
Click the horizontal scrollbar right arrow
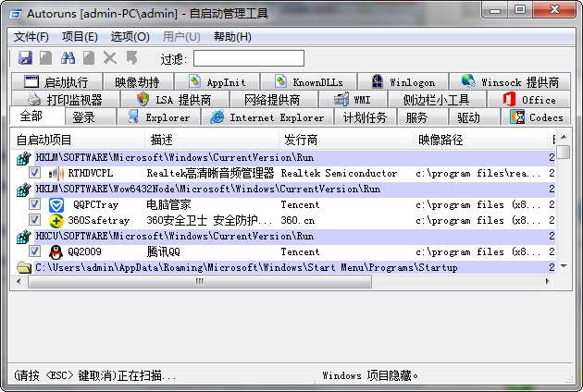[x=548, y=282]
